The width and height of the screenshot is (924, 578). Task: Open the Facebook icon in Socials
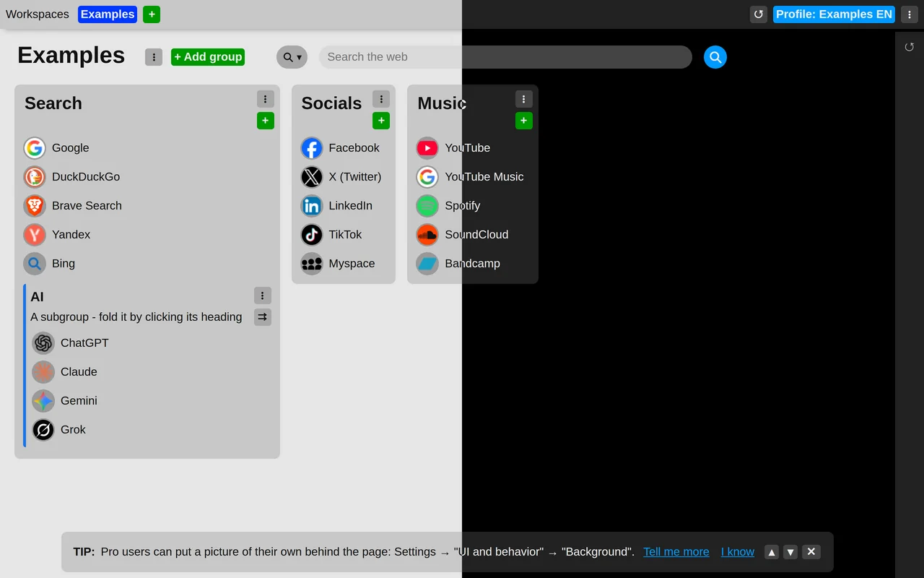[x=312, y=148]
